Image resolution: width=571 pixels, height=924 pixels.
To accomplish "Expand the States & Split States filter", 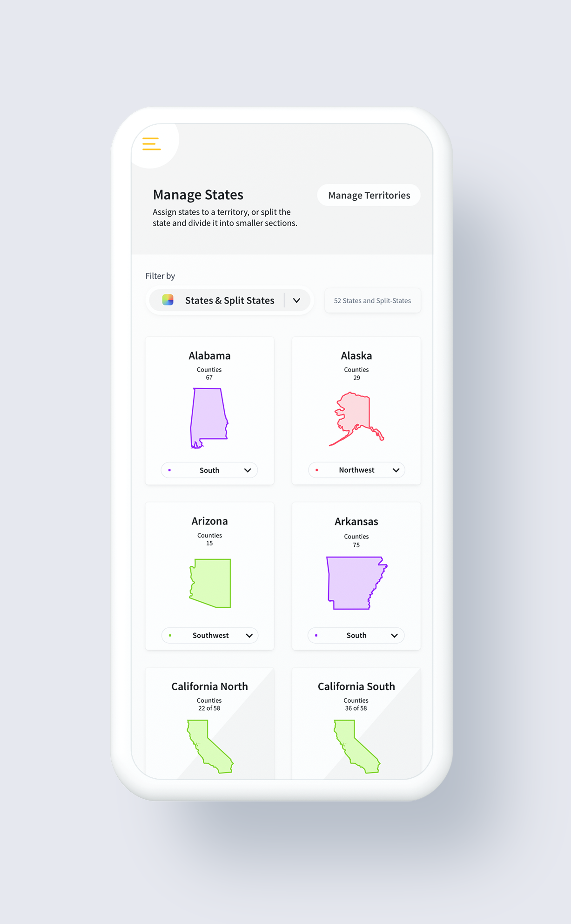I will 296,300.
